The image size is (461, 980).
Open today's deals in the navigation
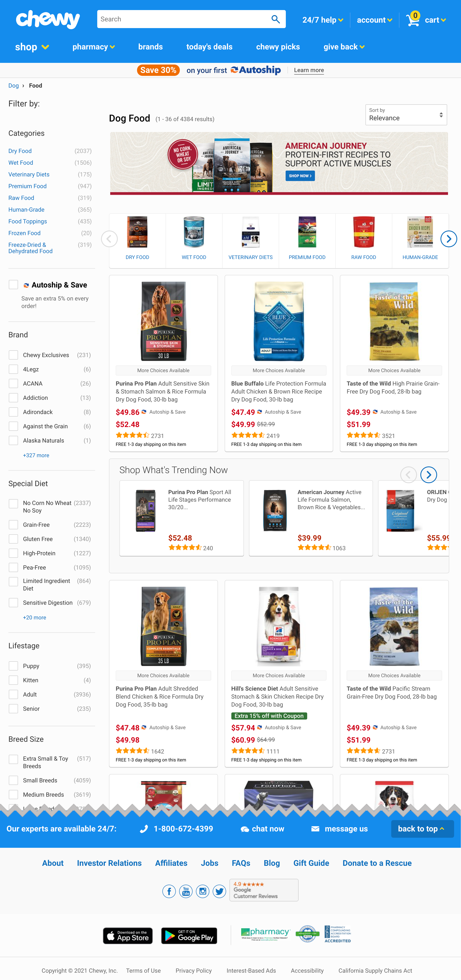tap(209, 47)
